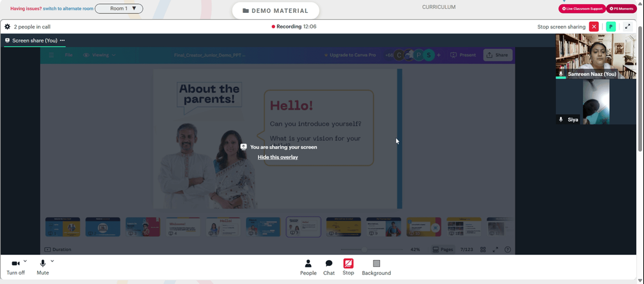Mute the microphone
The image size is (644, 284).
click(x=43, y=267)
